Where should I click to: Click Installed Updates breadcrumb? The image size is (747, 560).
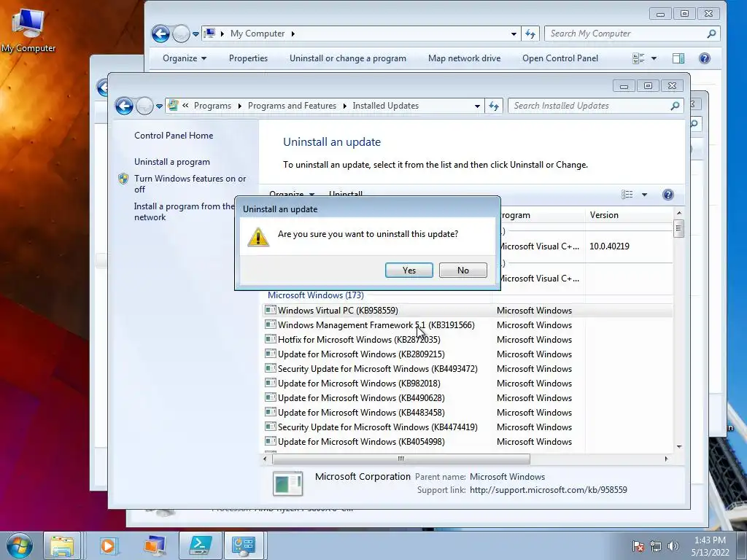pyautogui.click(x=385, y=106)
